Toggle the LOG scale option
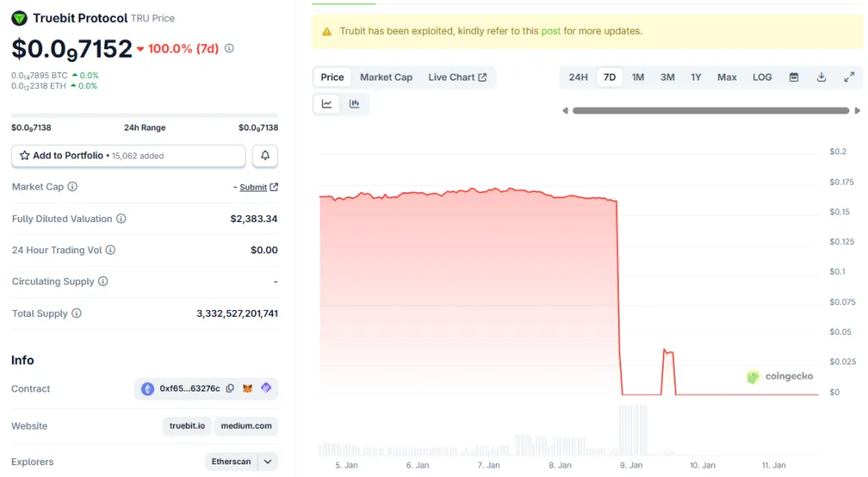 [762, 77]
